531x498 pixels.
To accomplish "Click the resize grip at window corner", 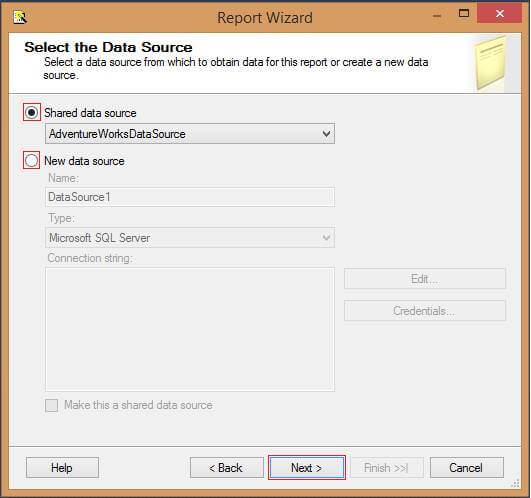I will (x=515, y=483).
